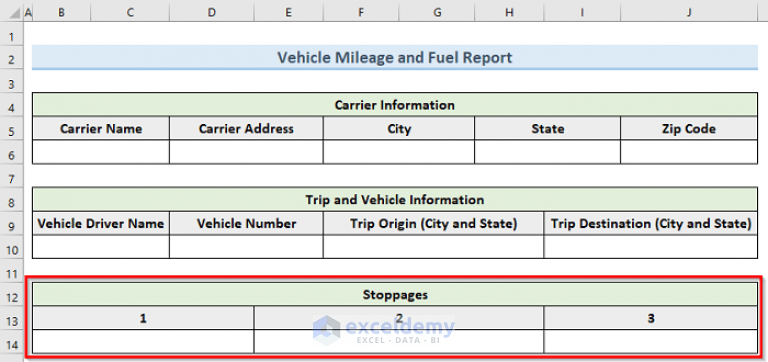Click the empty cell under stoppage 2
Viewport: 768px width, 362px height.
tap(399, 341)
